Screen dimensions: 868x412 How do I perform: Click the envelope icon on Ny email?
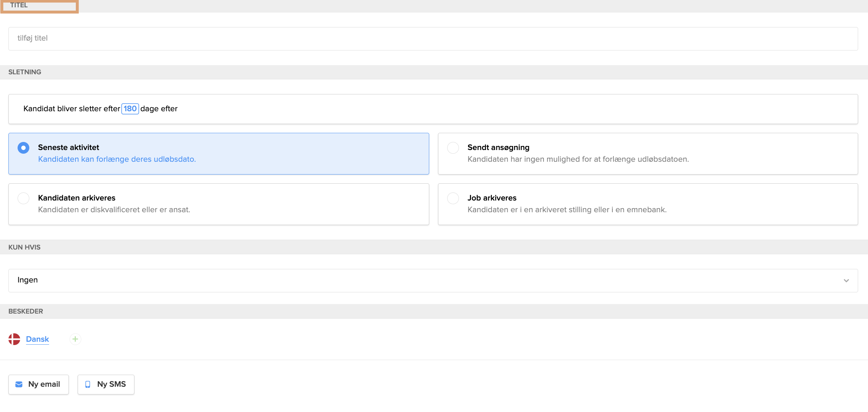[x=19, y=385]
